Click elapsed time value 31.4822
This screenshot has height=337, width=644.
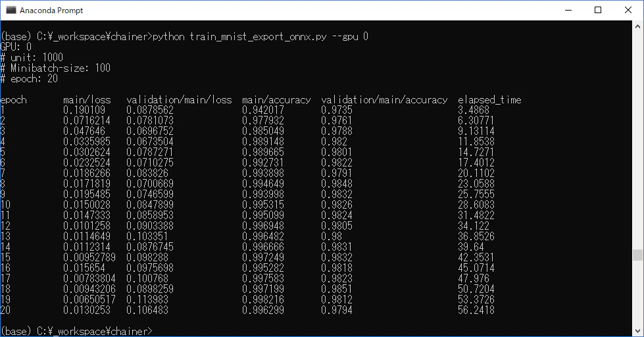[476, 215]
